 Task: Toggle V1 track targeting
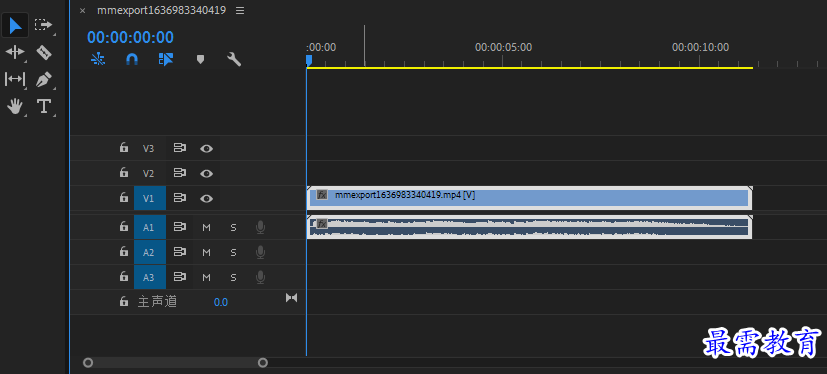click(150, 198)
